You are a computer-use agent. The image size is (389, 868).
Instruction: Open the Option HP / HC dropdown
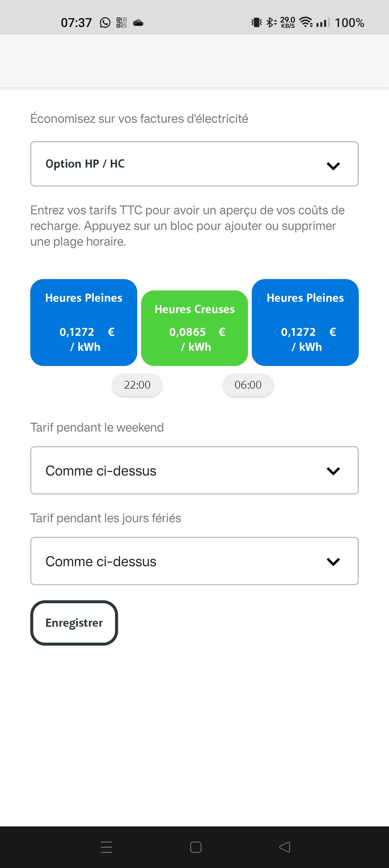194,164
